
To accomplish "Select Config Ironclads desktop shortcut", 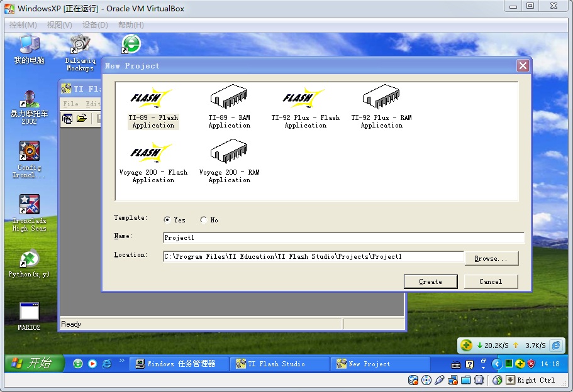I will pyautogui.click(x=29, y=160).
